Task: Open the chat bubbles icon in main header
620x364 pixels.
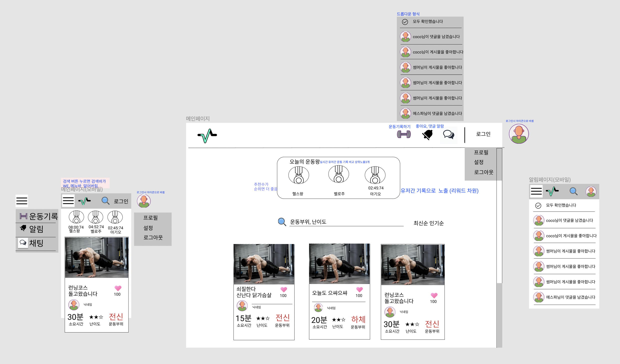Action: [448, 134]
